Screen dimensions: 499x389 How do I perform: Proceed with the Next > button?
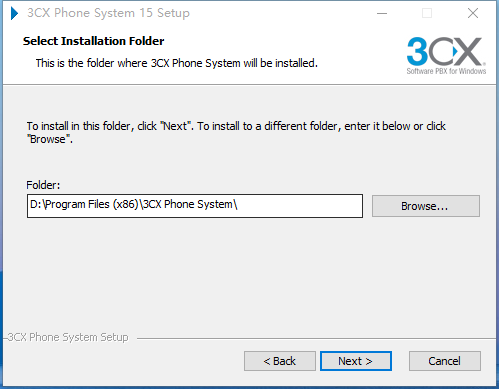[x=356, y=361]
